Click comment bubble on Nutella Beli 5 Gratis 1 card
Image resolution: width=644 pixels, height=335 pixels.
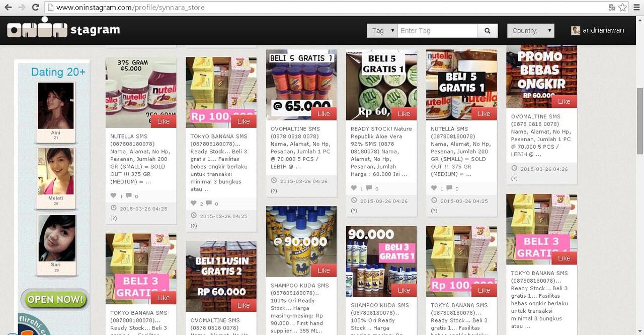pyautogui.click(x=450, y=188)
